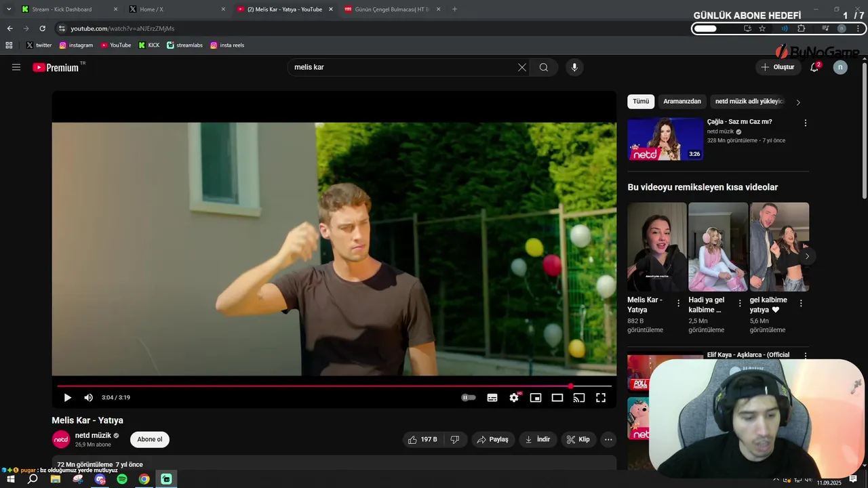Open the twitter bookmark
Viewport: 868px width, 488px height.
pyautogui.click(x=39, y=45)
